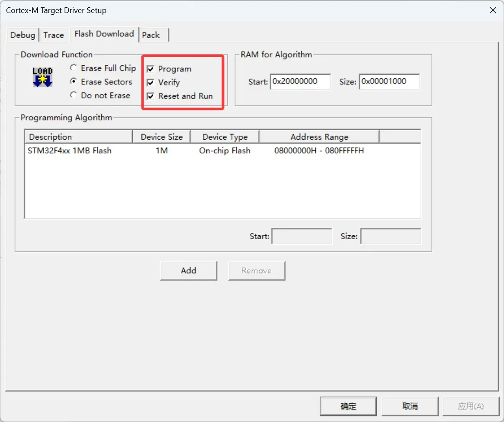Disable Reset and Run checkbox

click(x=151, y=96)
